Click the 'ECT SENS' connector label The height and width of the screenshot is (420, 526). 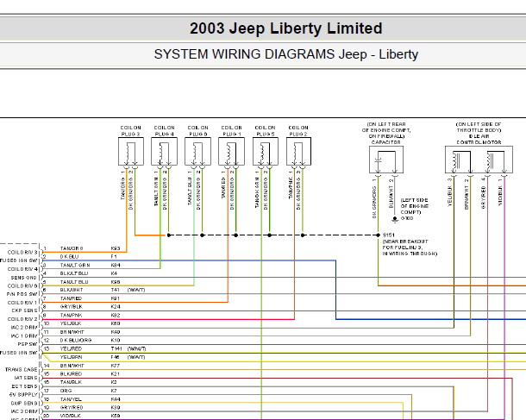click(x=25, y=386)
